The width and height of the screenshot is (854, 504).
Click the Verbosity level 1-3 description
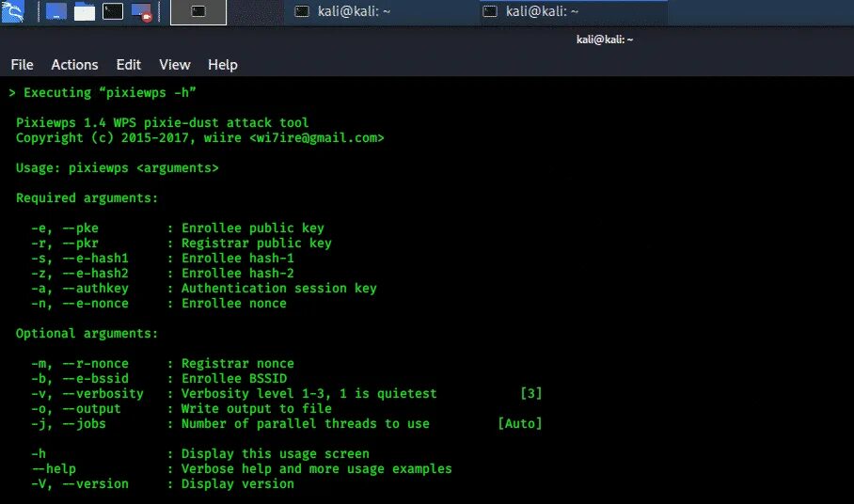point(308,393)
